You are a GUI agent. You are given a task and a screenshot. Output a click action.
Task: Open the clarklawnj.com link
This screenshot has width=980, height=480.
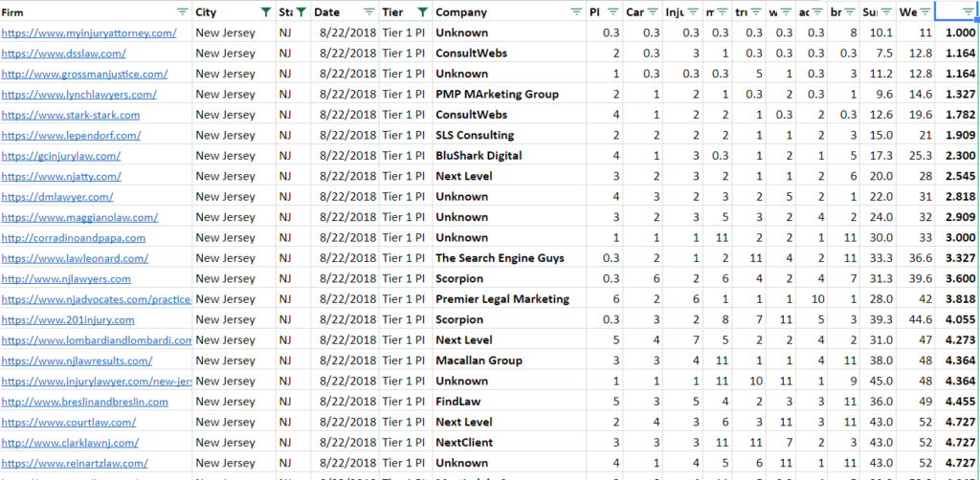(x=70, y=443)
